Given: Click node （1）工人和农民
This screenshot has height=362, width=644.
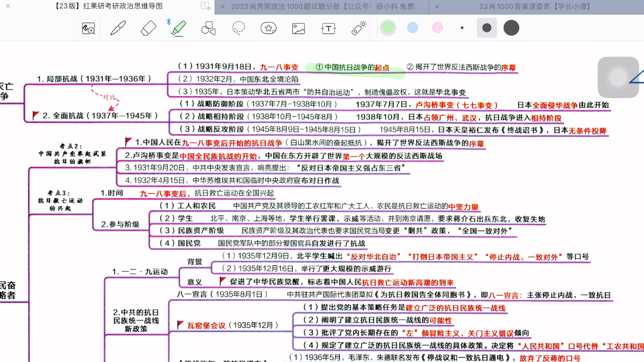Looking at the screenshot, I should pyautogui.click(x=187, y=206).
